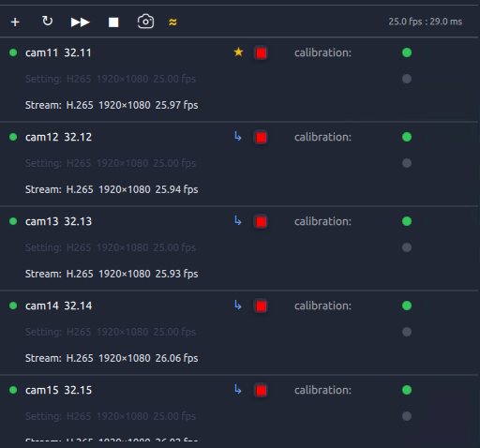The width and height of the screenshot is (480, 448).
Task: Click the fast-forward double arrow icon
Action: [81, 22]
